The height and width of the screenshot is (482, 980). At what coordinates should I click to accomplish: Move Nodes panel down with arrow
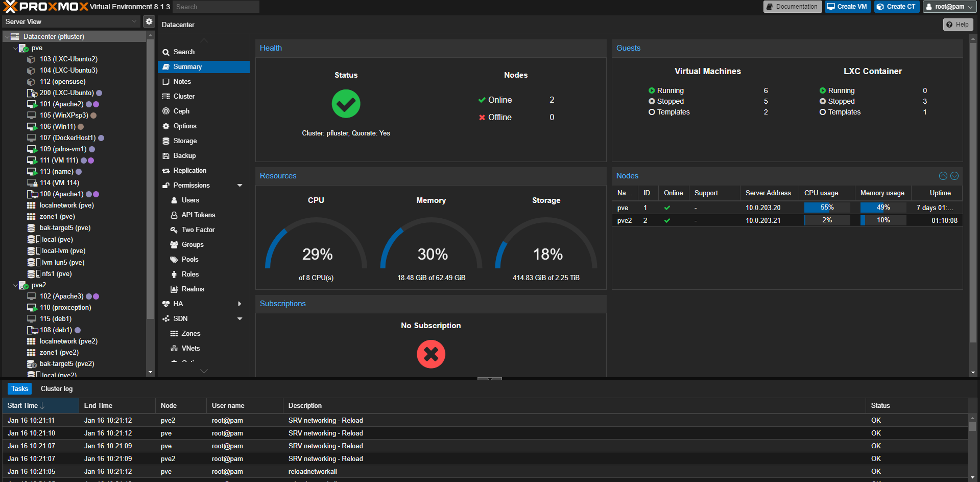954,176
